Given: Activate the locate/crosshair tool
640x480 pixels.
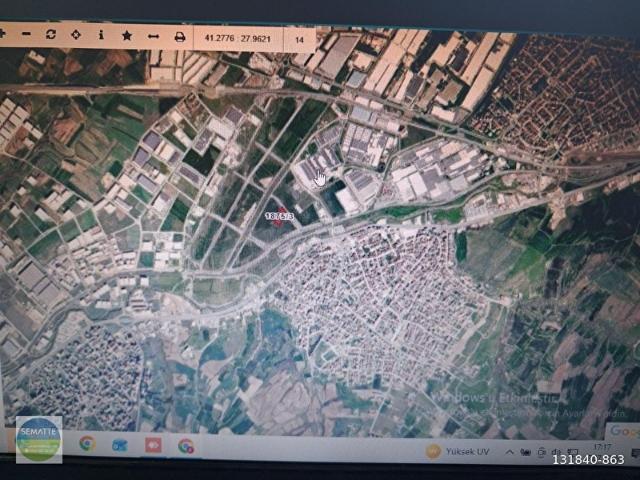Looking at the screenshot, I should click(x=76, y=35).
